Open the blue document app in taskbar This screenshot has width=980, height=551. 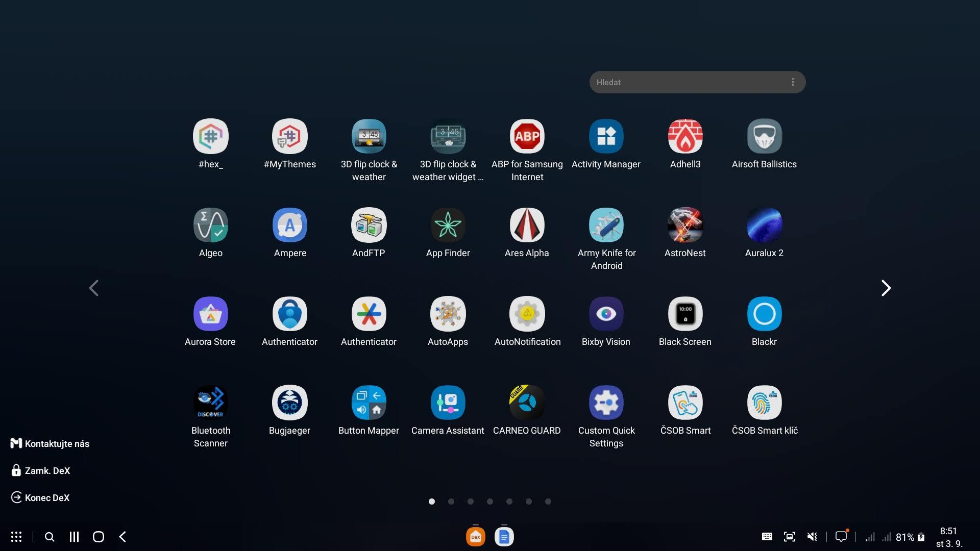click(x=504, y=537)
